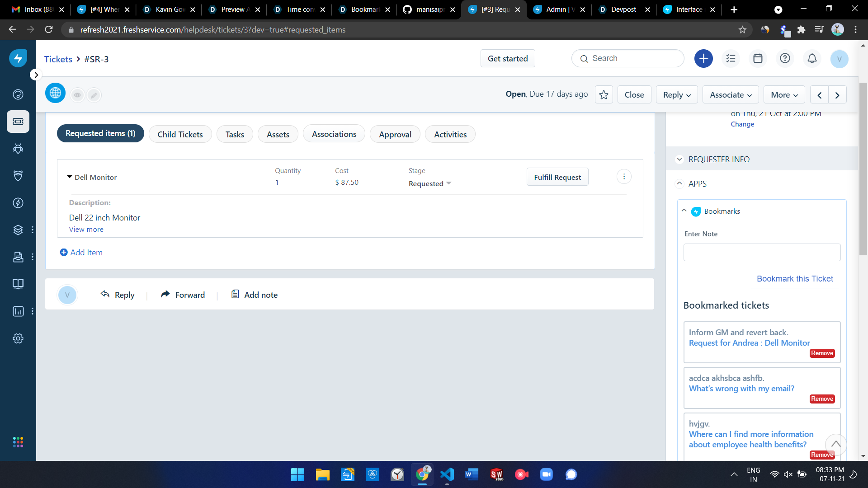Switch to the Child Tickets tab
This screenshot has width=868, height=488.
click(x=180, y=135)
